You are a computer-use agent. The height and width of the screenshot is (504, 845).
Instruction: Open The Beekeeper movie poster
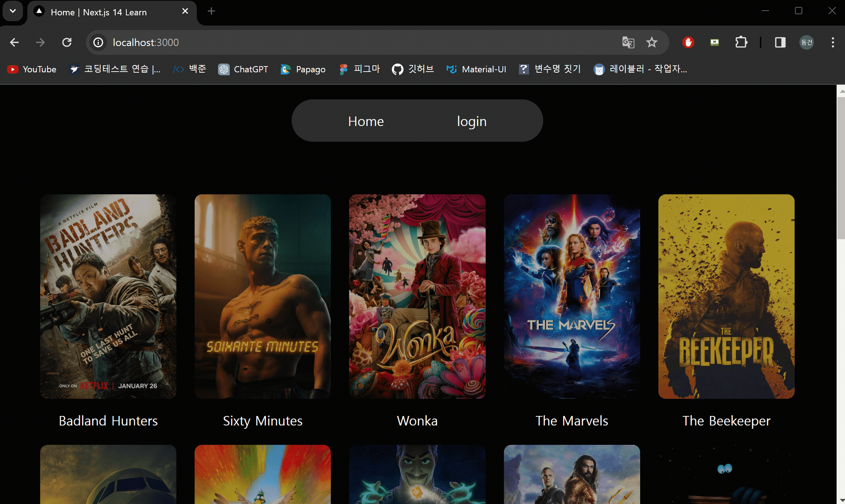coord(726,296)
